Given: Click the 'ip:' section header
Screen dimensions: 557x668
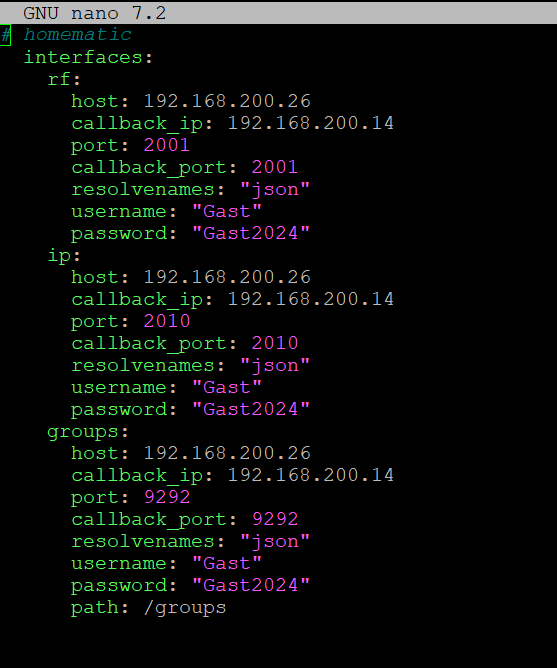Looking at the screenshot, I should click(x=64, y=256).
